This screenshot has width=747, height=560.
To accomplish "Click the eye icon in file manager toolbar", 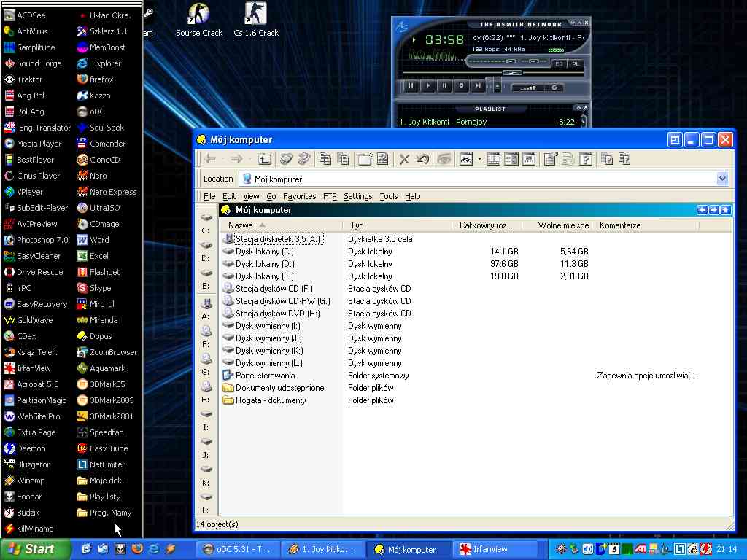I will [x=443, y=159].
